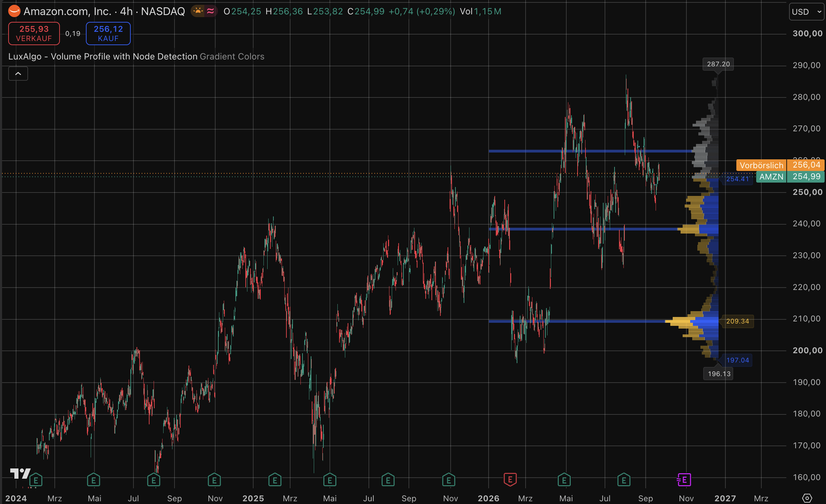Click the 2027 year label on the time axis
The width and height of the screenshot is (826, 504).
725,498
